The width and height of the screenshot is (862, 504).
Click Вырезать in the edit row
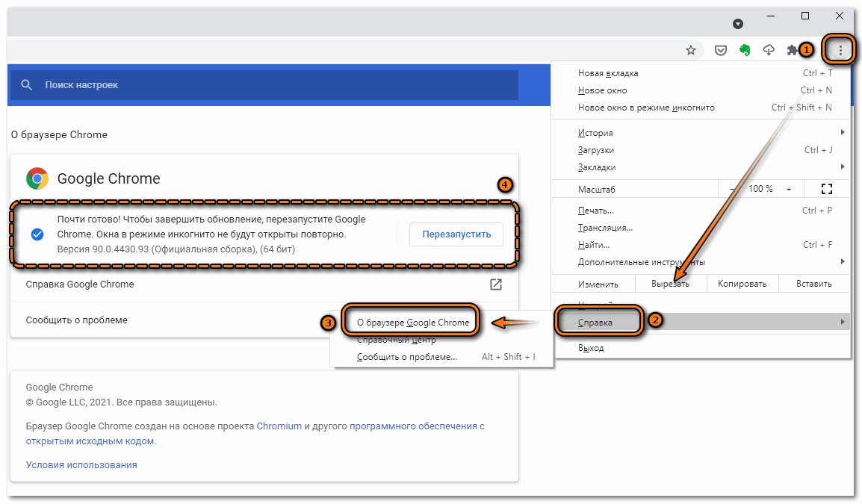670,284
